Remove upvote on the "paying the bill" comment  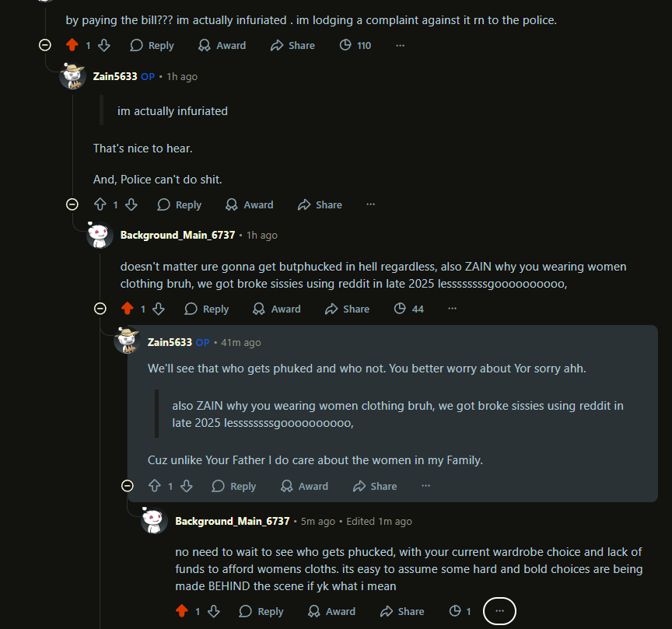(x=72, y=45)
